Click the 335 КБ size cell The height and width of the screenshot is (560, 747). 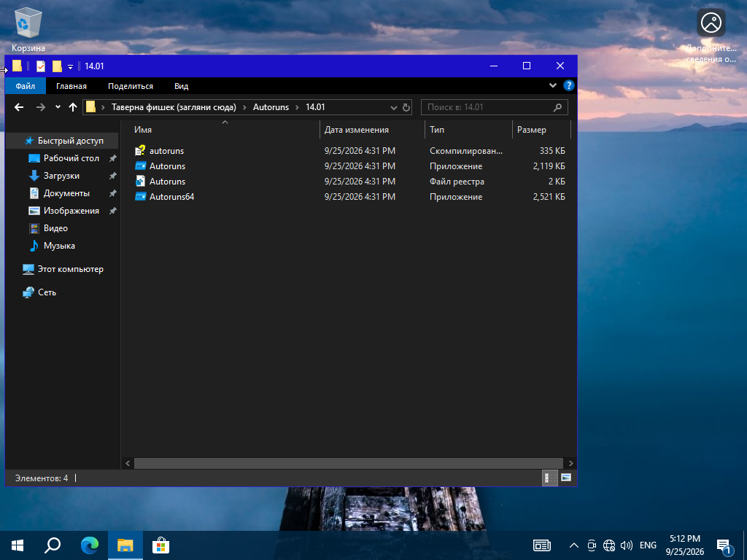(552, 151)
